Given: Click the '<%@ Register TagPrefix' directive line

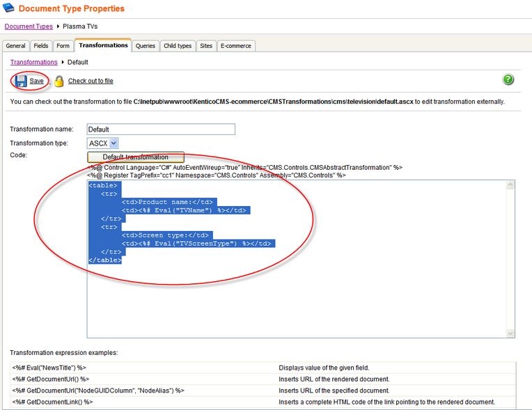Looking at the screenshot, I should point(217,175).
